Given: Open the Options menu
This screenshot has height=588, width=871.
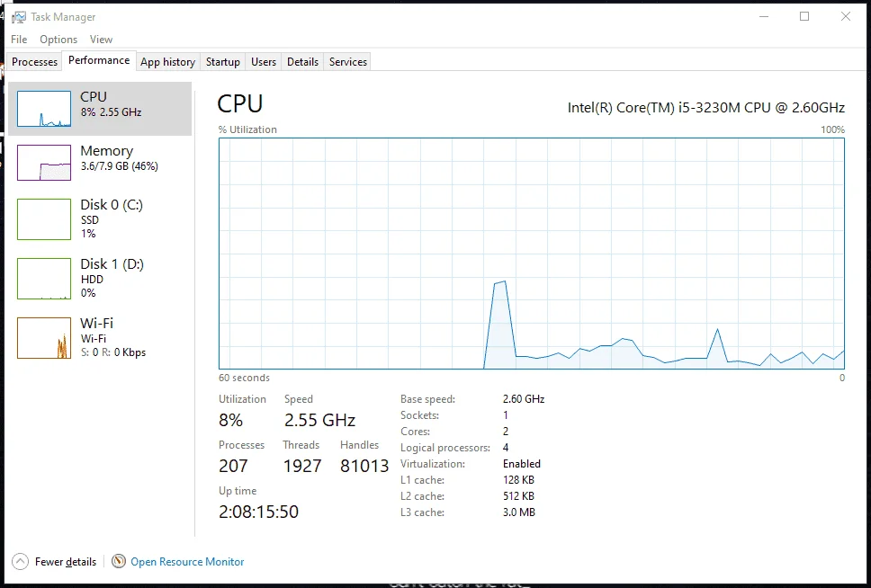Looking at the screenshot, I should point(58,40).
